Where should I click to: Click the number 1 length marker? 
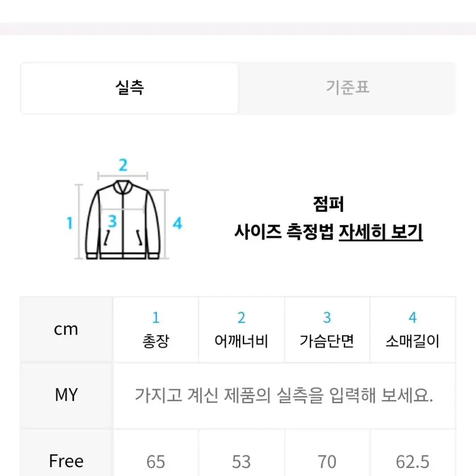pyautogui.click(x=70, y=223)
